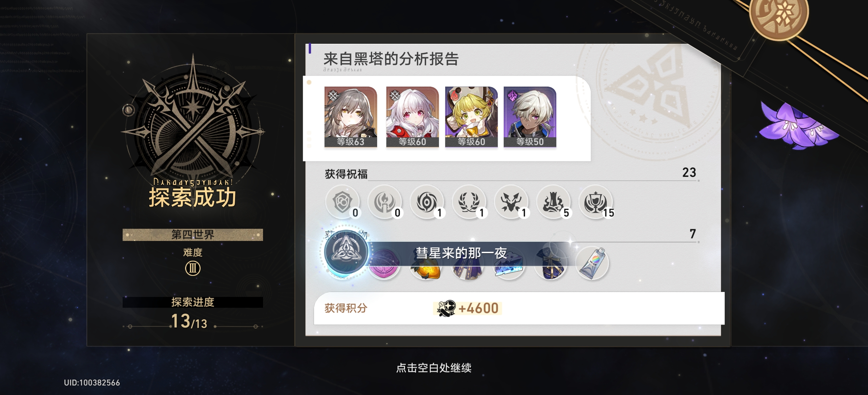Click the winged-mask blessing path icon
The image size is (868, 395).
click(x=511, y=202)
